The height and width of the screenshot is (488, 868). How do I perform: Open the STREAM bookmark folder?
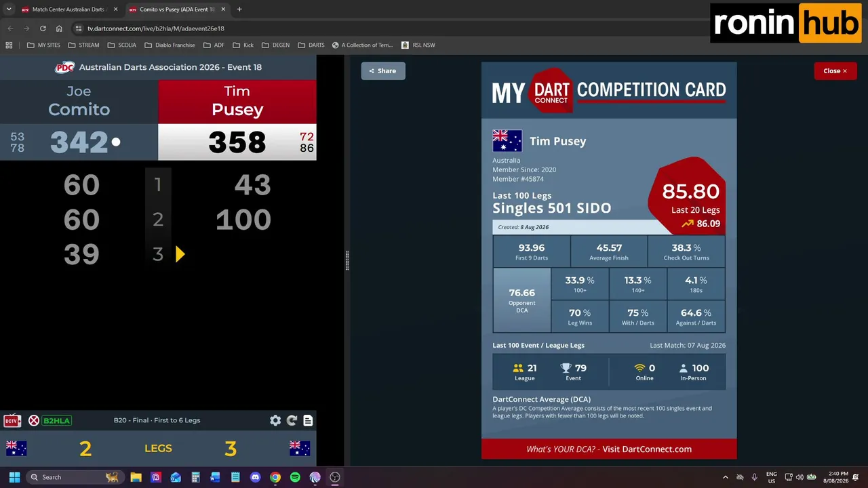coord(84,45)
